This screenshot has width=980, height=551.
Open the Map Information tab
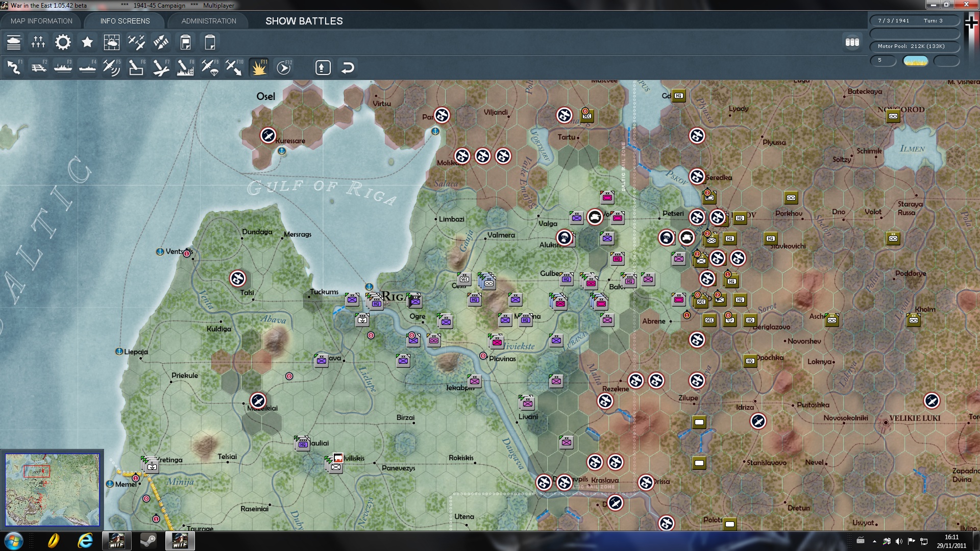tap(41, 21)
